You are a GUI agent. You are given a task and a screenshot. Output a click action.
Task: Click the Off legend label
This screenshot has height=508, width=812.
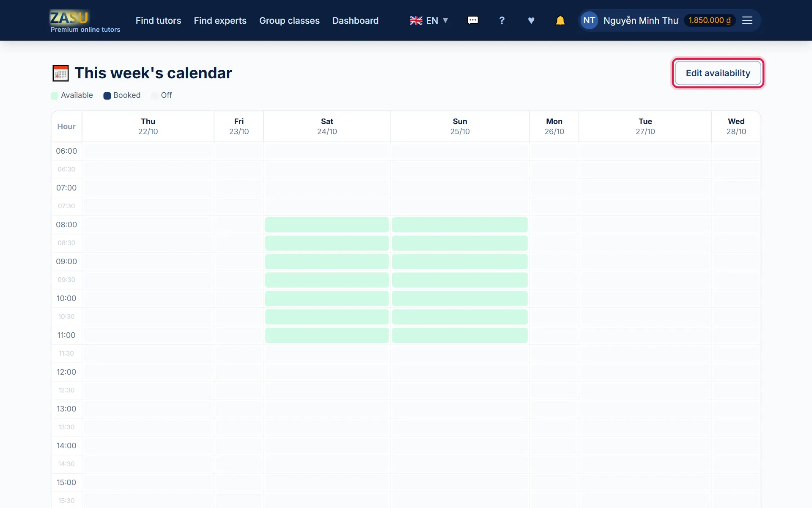pos(166,95)
